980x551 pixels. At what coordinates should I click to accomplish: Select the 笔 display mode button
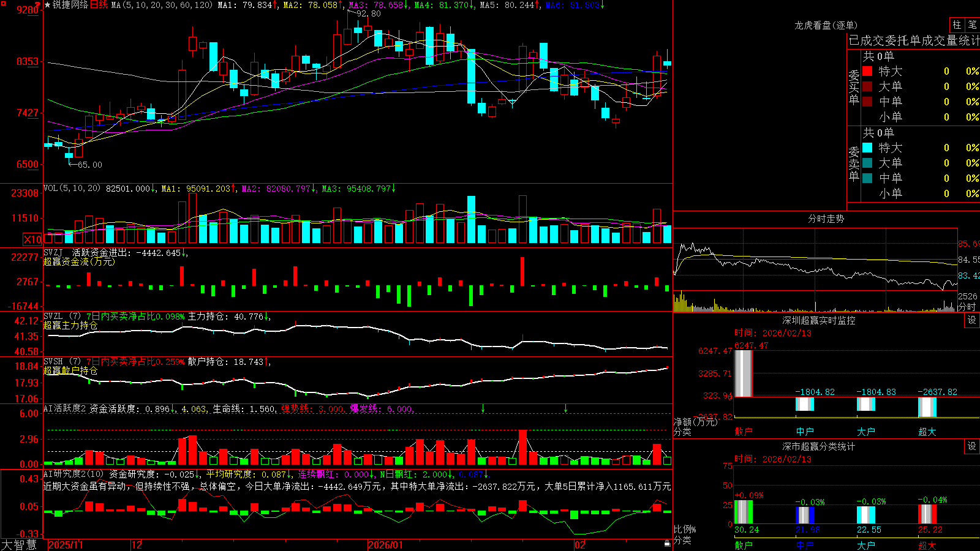click(972, 24)
